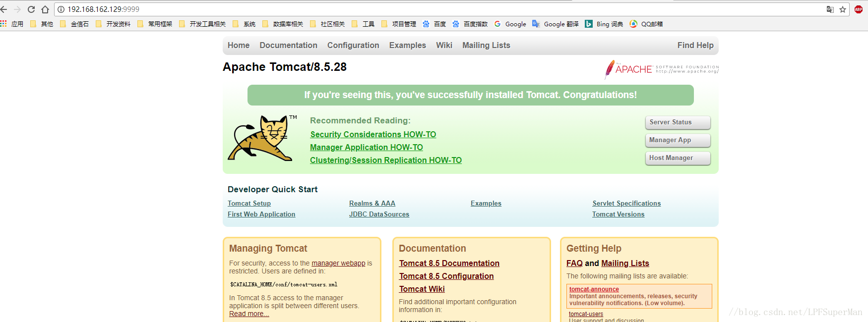
Task: Click the Apache Software Foundation logo
Action: click(662, 69)
